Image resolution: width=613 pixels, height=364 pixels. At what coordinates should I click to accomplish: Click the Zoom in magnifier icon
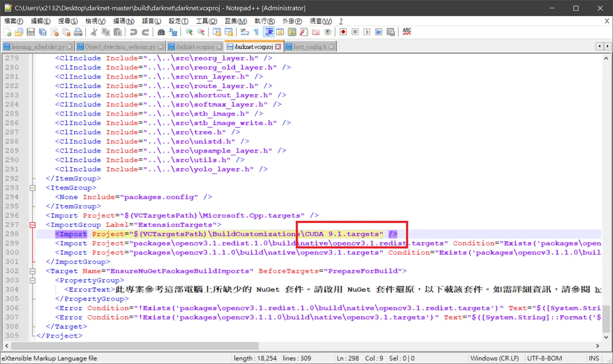(x=189, y=32)
